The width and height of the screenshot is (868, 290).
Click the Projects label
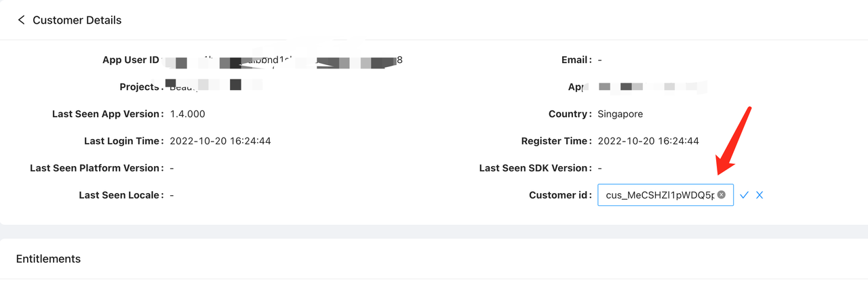tap(139, 87)
